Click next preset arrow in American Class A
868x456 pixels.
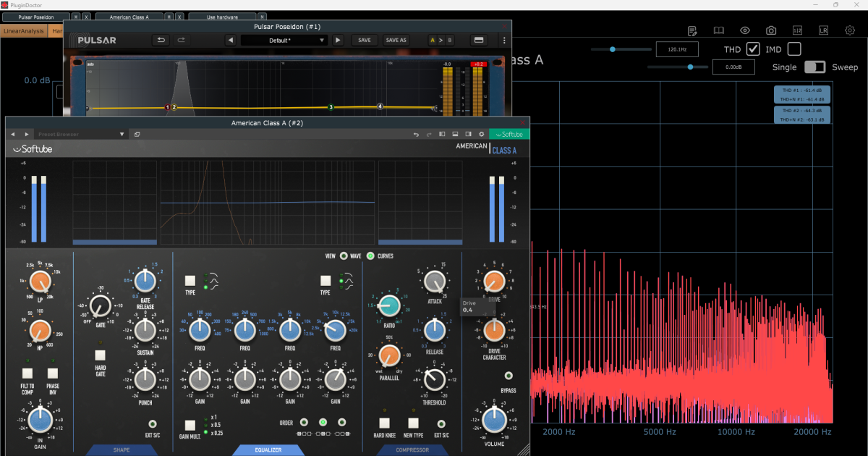pyautogui.click(x=27, y=134)
